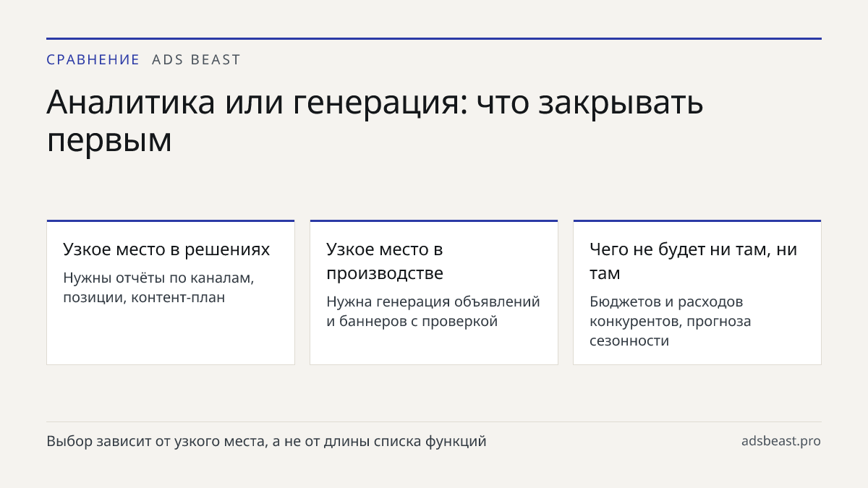Click text 'Нужна генерация объявлений и баннеров с проверкой'

point(433,312)
